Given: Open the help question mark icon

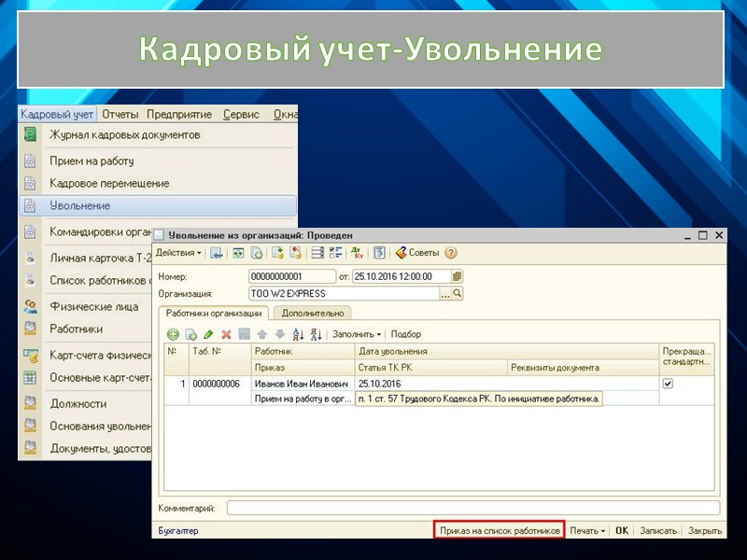Looking at the screenshot, I should [x=451, y=253].
